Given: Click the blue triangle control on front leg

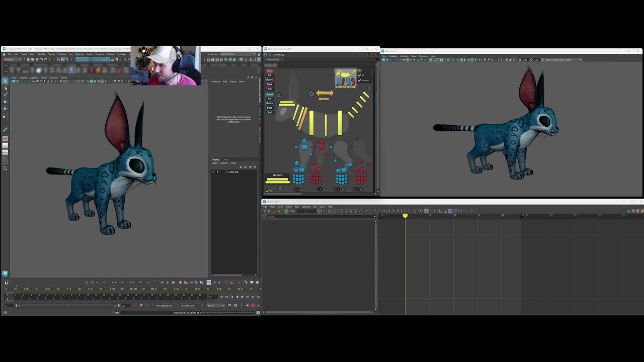Looking at the screenshot, I should click(304, 140).
